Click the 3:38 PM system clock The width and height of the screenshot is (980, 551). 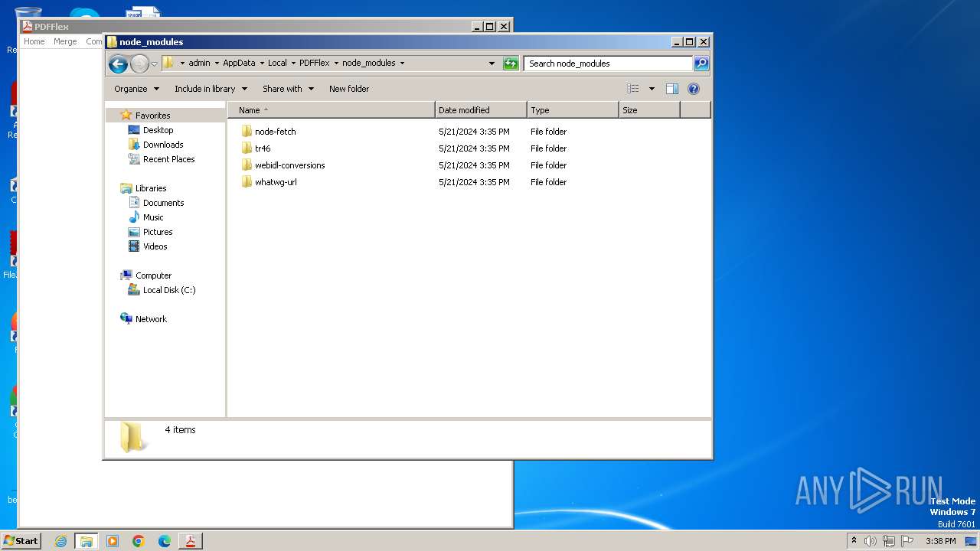[x=940, y=541]
